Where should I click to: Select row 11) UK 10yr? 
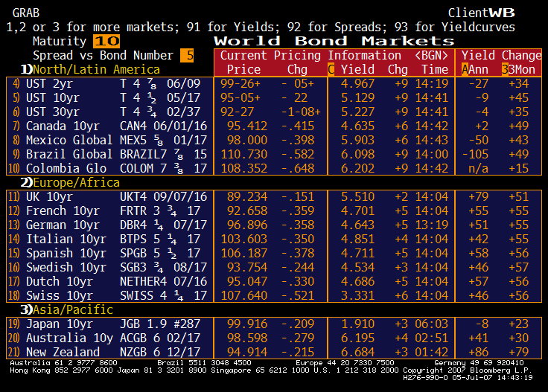point(274,197)
